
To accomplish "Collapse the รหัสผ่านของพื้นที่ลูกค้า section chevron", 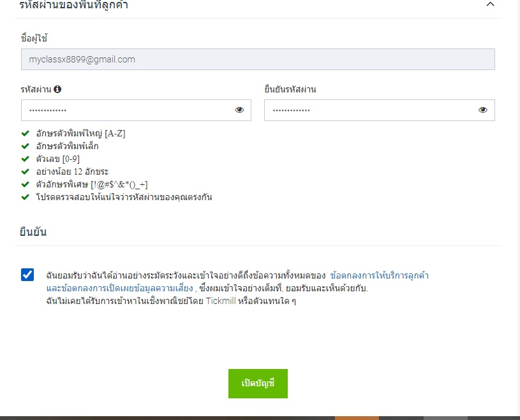I will [490, 4].
